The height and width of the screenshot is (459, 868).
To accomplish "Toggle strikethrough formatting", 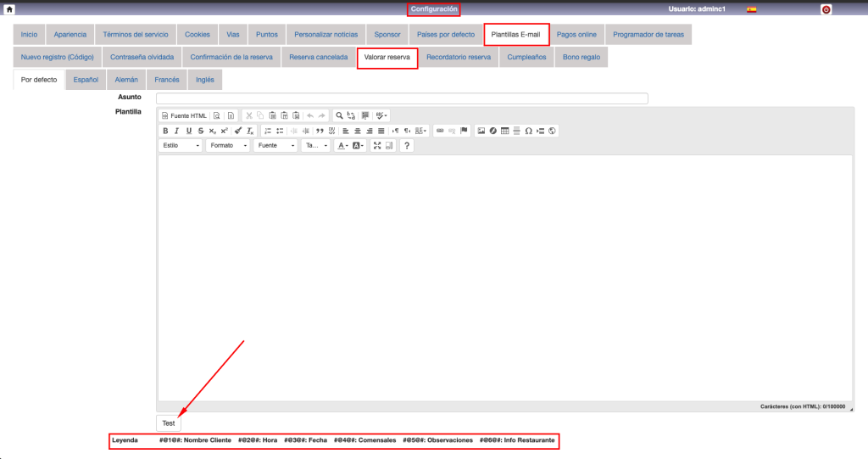I will tap(201, 131).
